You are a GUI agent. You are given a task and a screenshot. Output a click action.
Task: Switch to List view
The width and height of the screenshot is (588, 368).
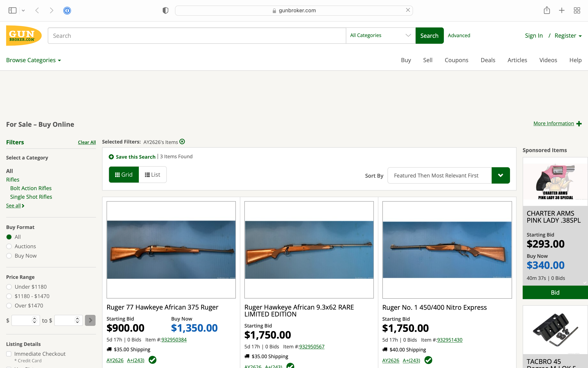153,175
